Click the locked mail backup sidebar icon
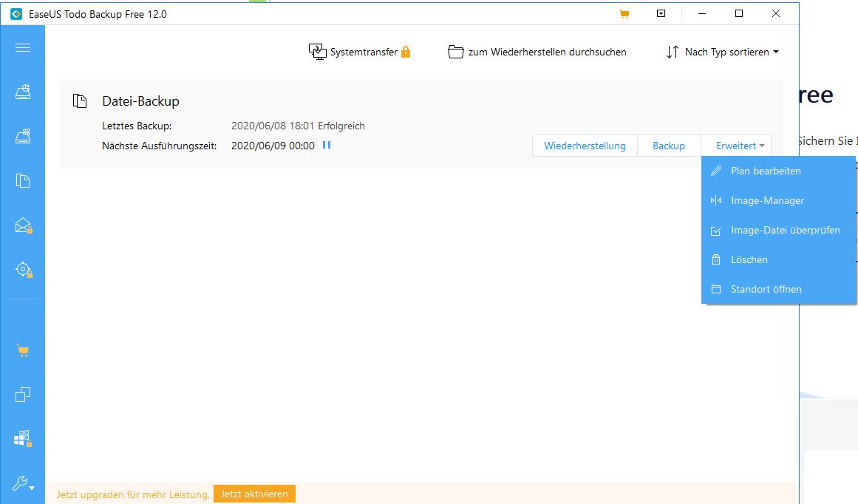 point(23,225)
